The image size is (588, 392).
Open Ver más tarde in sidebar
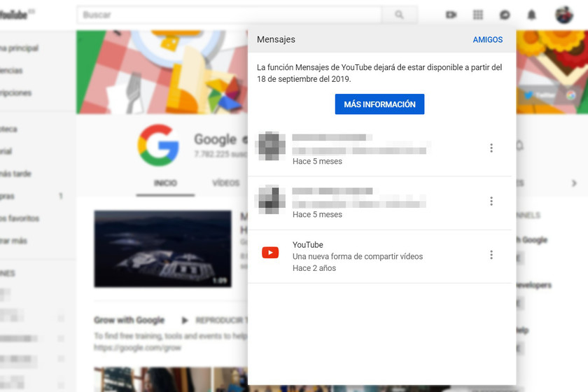pyautogui.click(x=15, y=174)
